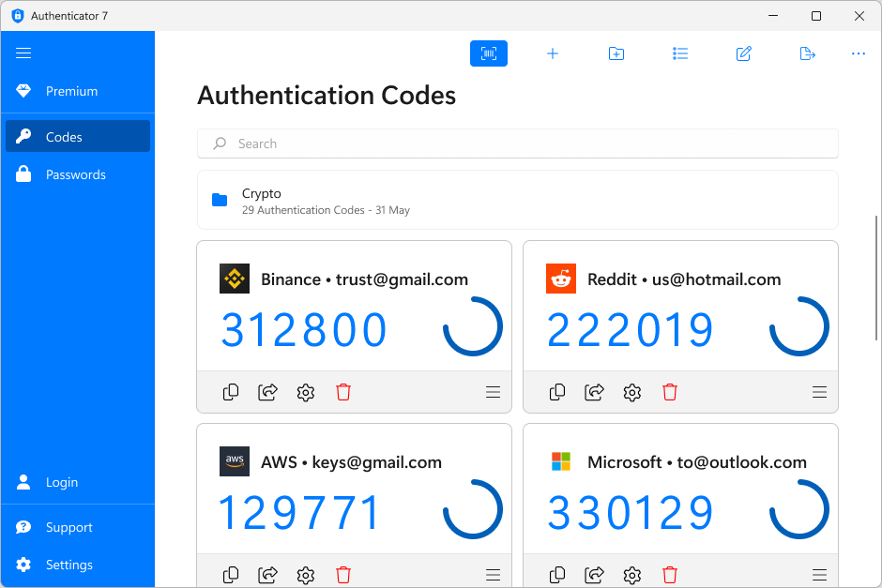Click the Microsoft card reorder handle
Screen dimensions: 882x588
coord(819,575)
